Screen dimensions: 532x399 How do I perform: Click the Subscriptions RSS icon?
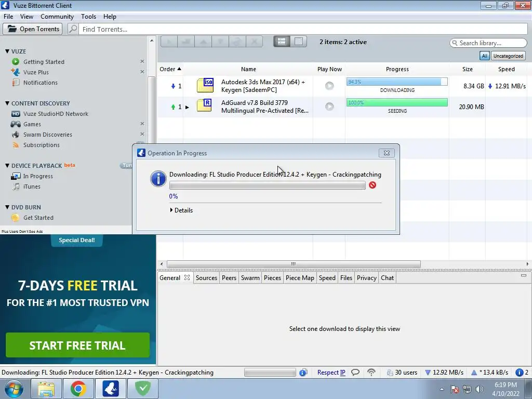click(x=16, y=145)
